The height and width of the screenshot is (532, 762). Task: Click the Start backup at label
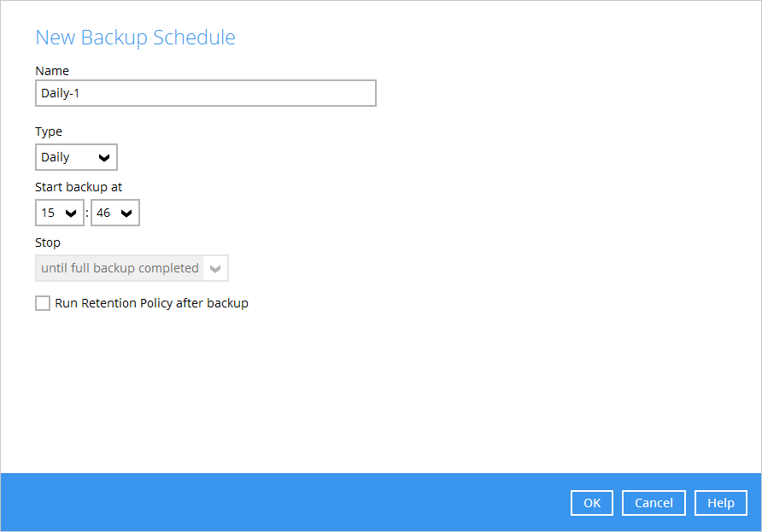coord(79,187)
